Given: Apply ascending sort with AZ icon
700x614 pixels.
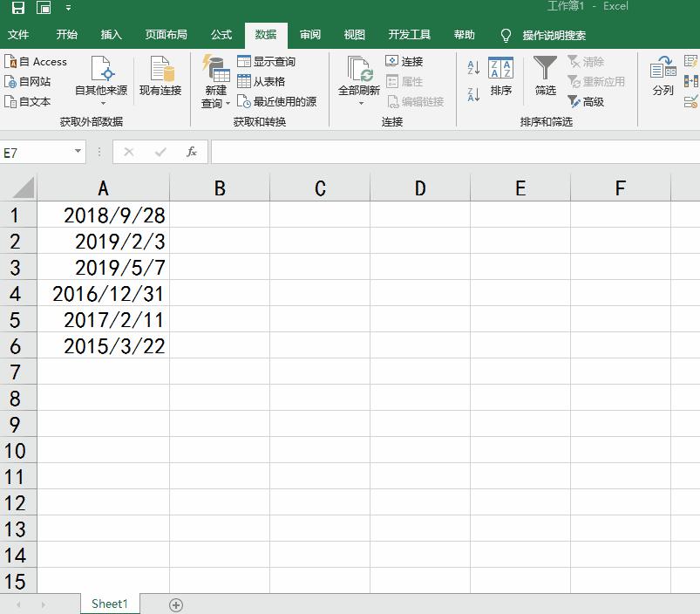Looking at the screenshot, I should pos(472,68).
